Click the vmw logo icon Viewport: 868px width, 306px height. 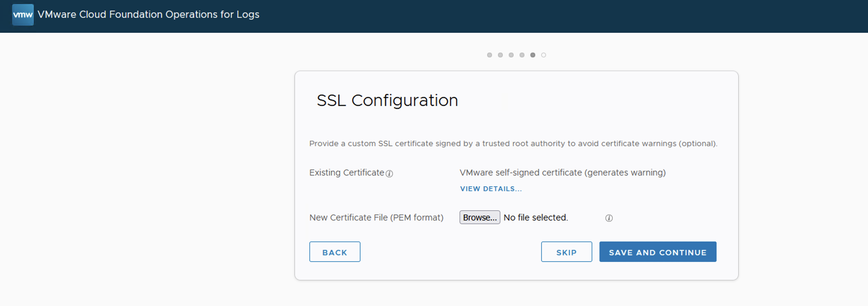pos(23,15)
